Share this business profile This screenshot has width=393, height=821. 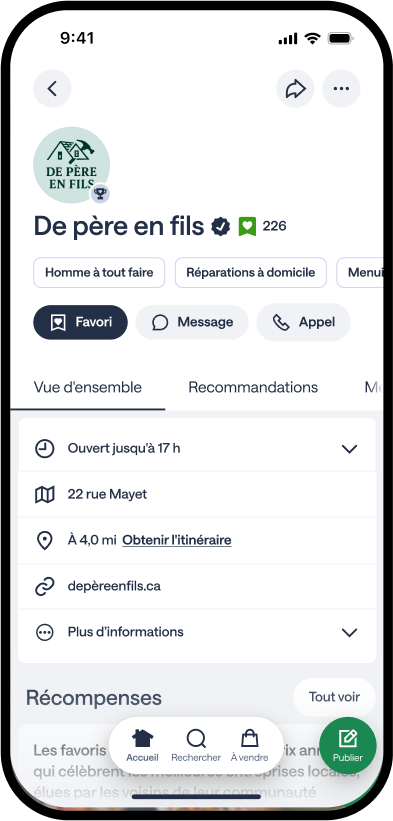(295, 88)
